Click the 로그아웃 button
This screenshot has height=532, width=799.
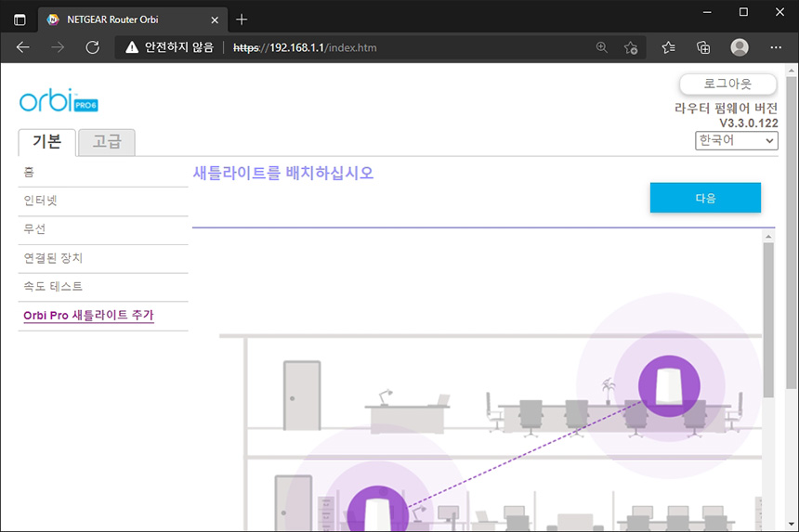point(727,84)
